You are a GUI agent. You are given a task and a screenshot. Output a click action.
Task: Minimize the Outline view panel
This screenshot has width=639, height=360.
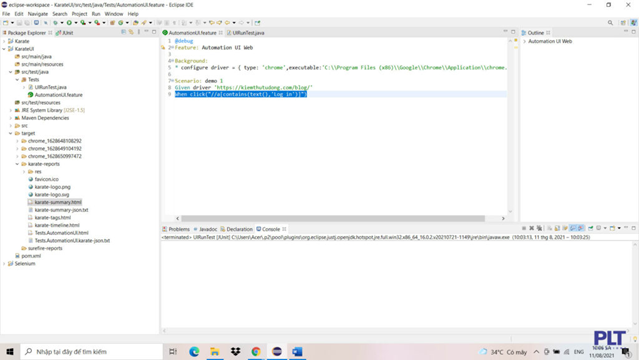pos(626,32)
